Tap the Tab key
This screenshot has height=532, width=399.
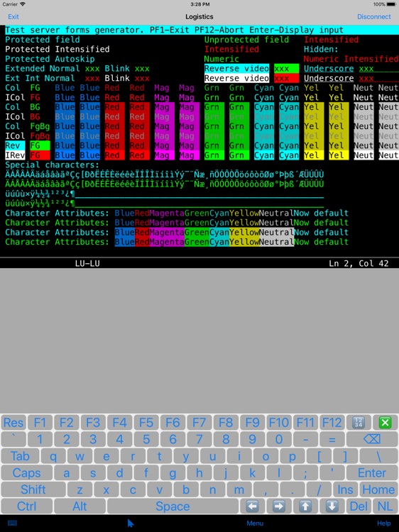tap(20, 456)
